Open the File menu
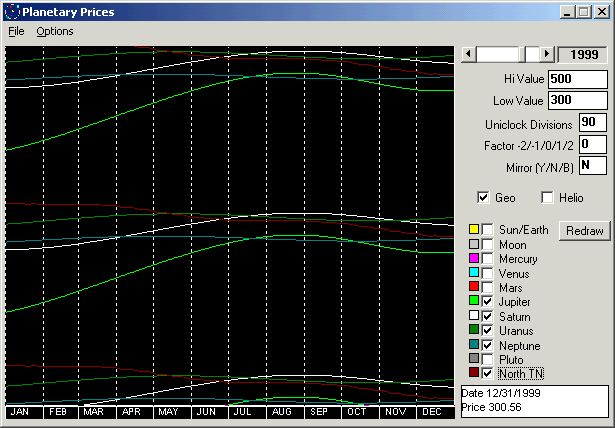 (x=16, y=31)
